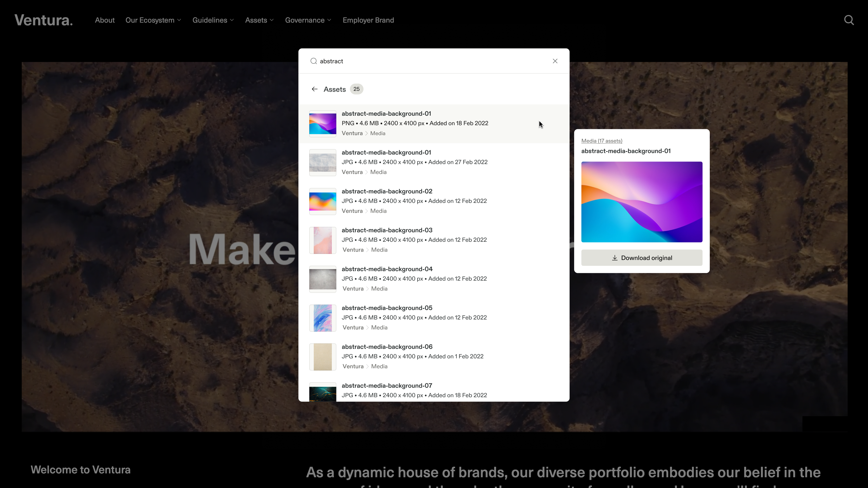Choose the abstract-media-background-06 result

(x=387, y=347)
